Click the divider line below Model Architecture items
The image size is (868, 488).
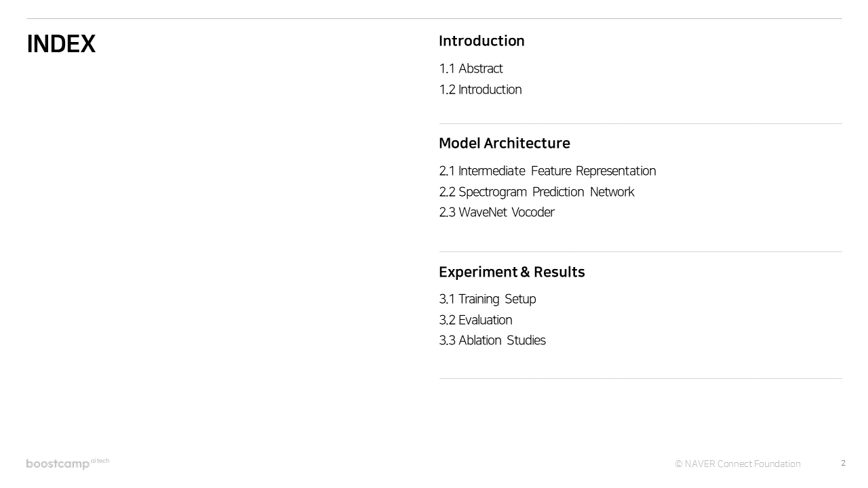pos(640,251)
